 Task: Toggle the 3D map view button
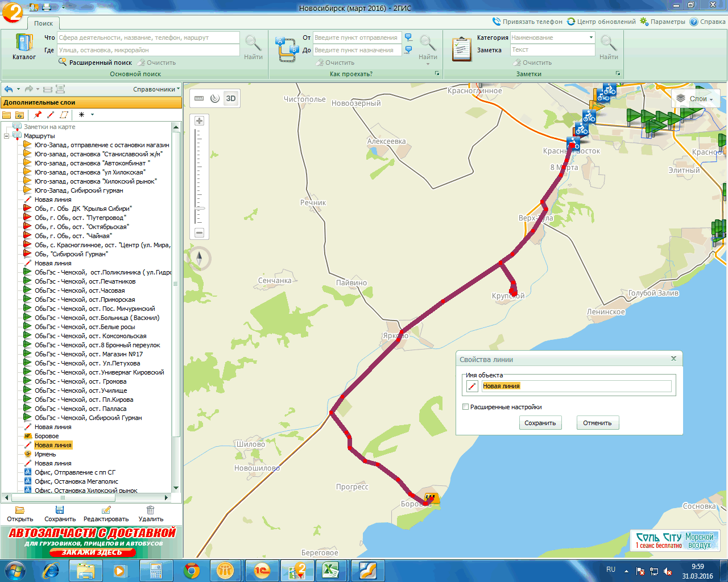[x=231, y=98]
